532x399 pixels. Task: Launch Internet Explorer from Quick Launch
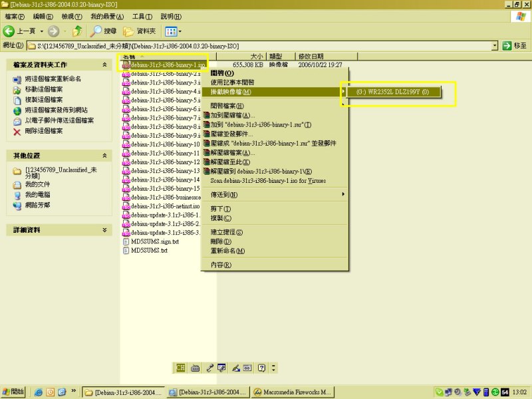tap(39, 392)
